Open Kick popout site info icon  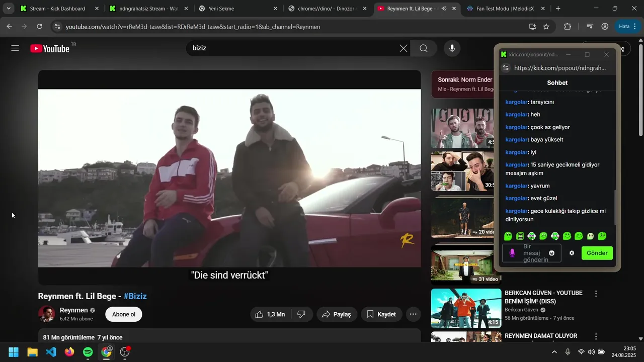click(506, 68)
